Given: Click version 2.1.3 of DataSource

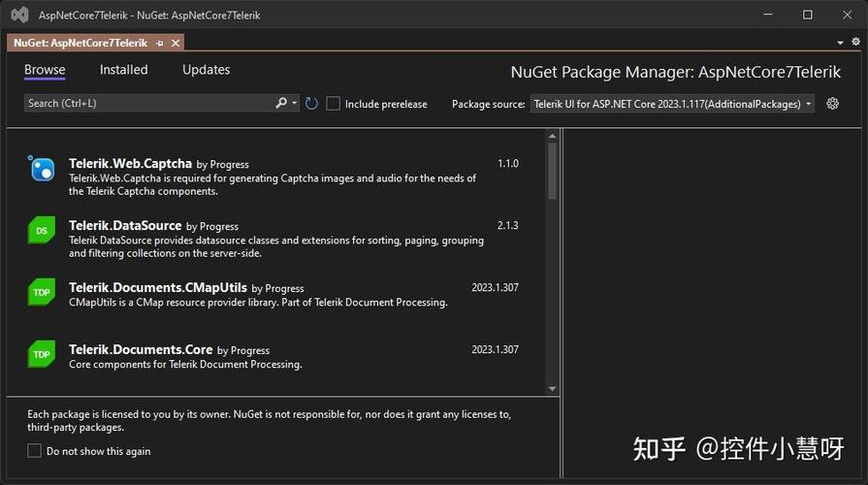Looking at the screenshot, I should [x=508, y=225].
